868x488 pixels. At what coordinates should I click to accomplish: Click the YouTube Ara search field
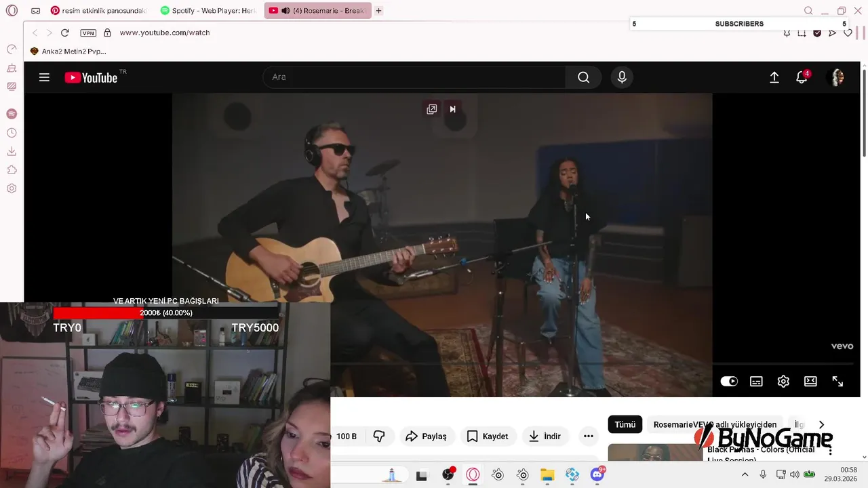414,77
